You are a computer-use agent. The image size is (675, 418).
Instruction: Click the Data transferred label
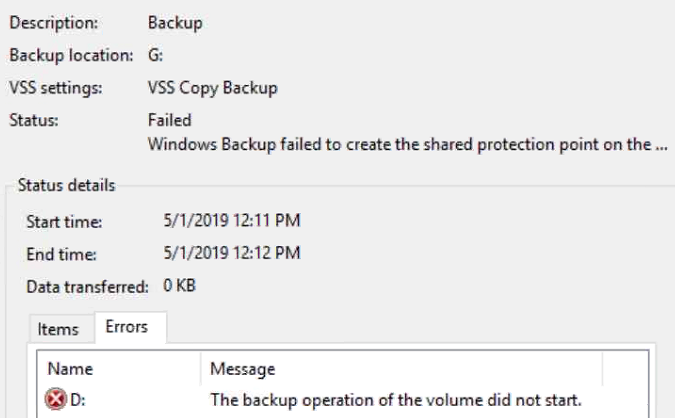82,287
